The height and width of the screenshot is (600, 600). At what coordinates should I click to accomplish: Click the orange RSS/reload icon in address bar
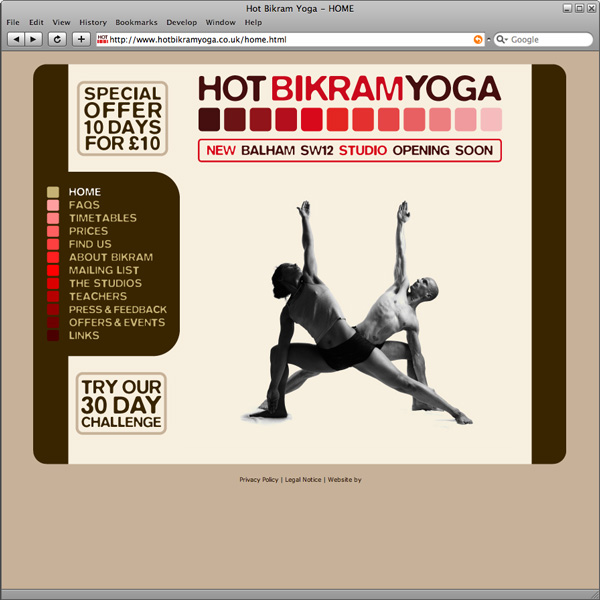point(478,39)
